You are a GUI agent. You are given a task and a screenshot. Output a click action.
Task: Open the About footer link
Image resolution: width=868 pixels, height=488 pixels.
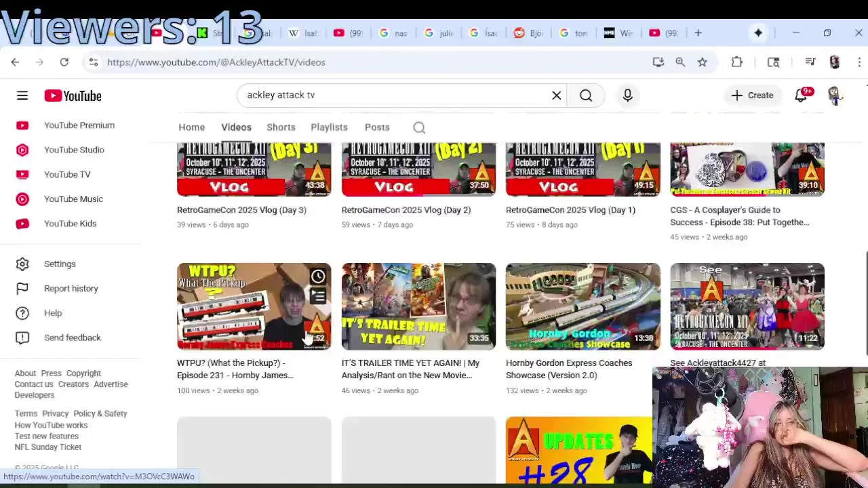click(25, 373)
